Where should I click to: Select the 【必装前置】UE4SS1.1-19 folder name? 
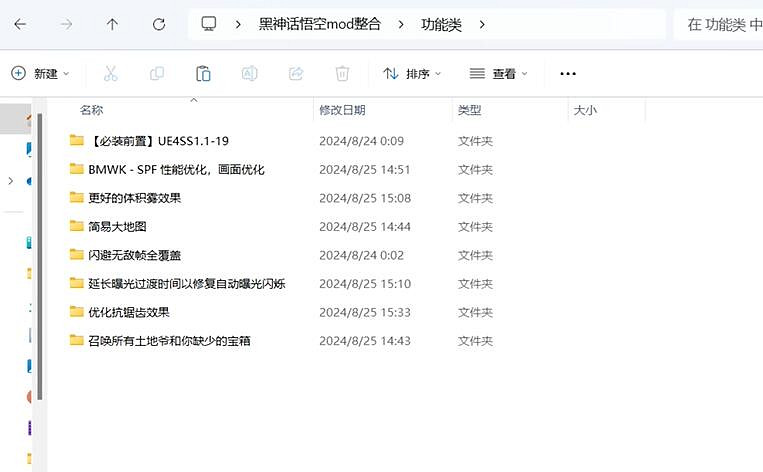[159, 141]
